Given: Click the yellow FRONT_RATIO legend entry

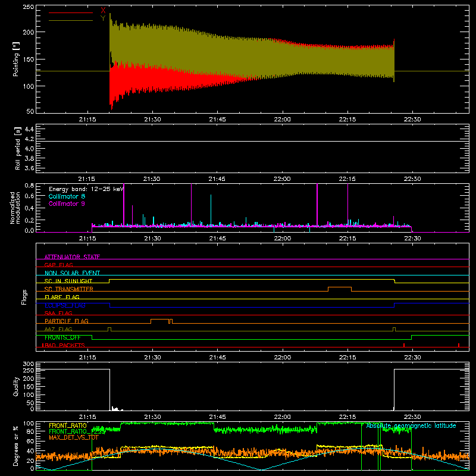Looking at the screenshot, I should [x=68, y=425].
